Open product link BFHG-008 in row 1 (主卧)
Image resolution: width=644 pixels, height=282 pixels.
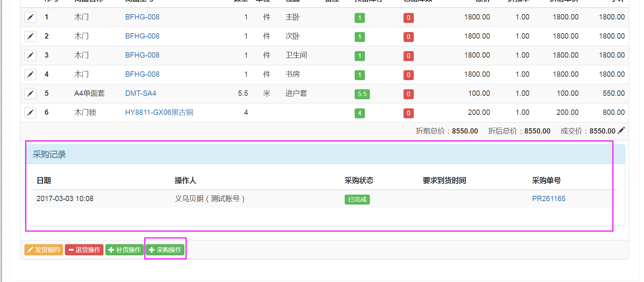(142, 17)
